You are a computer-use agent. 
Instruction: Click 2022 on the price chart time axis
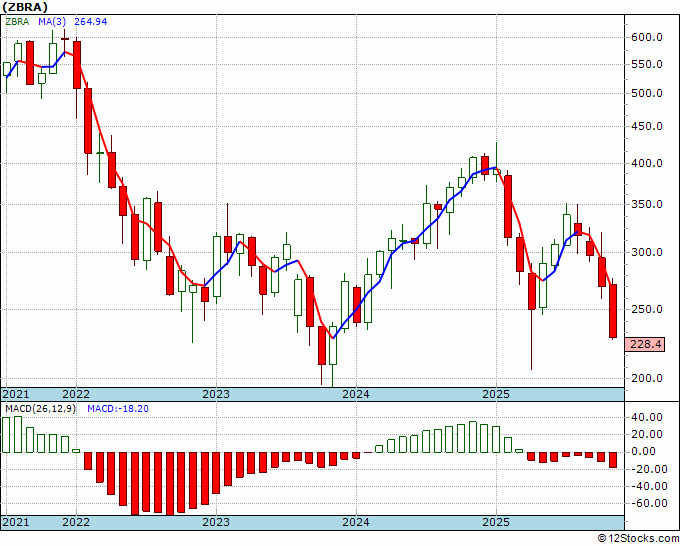click(x=76, y=394)
